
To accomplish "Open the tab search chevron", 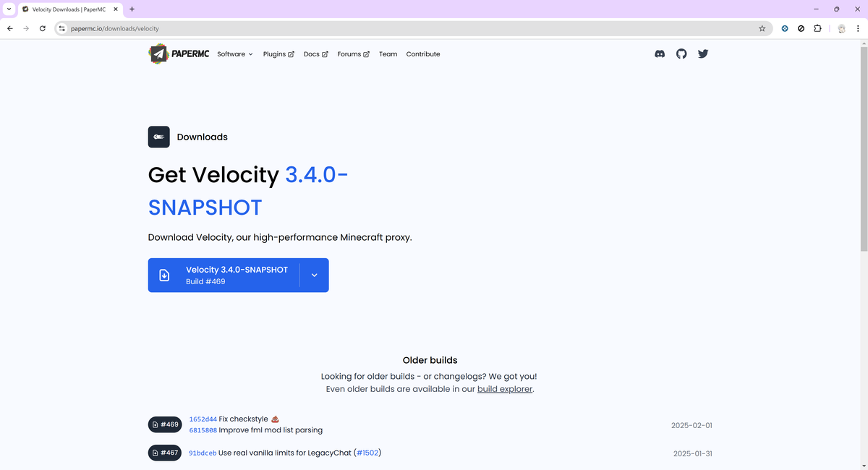I will point(8,9).
